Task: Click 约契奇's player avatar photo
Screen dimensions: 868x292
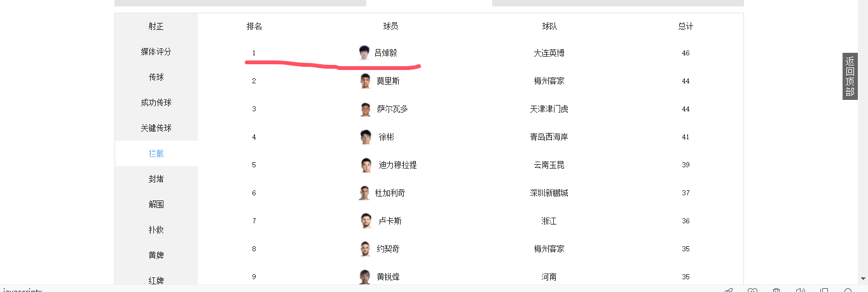Action: click(365, 249)
